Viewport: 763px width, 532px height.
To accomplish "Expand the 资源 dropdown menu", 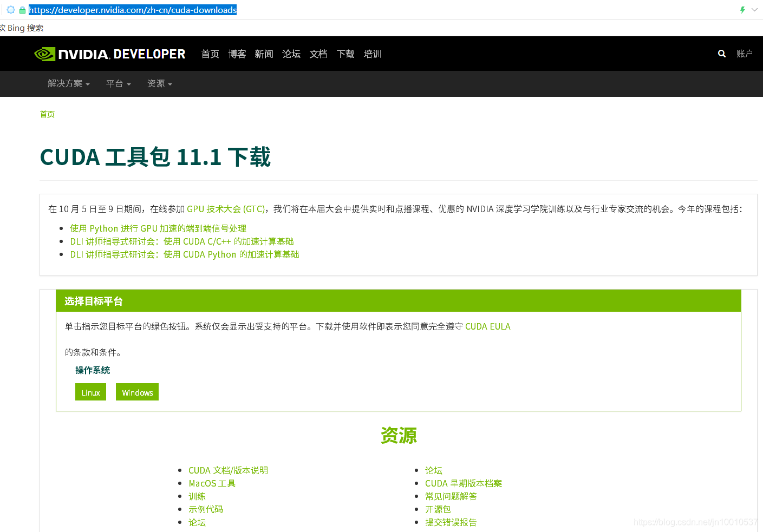I will (160, 84).
